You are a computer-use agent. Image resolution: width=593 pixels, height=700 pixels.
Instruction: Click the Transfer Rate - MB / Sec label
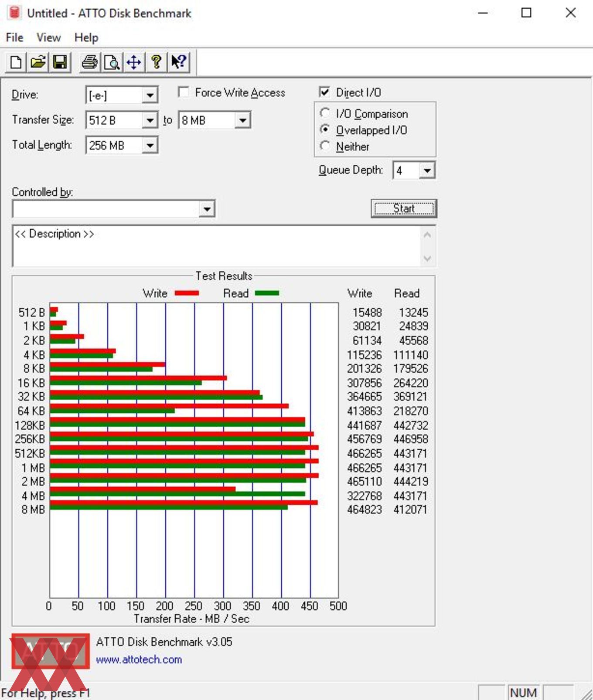coord(191,619)
